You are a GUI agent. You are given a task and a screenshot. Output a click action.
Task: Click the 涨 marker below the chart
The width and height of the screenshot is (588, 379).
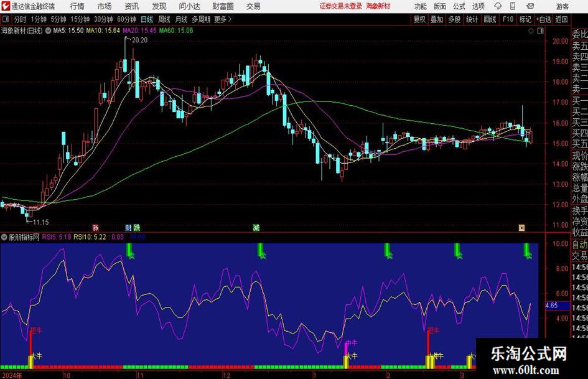96,227
